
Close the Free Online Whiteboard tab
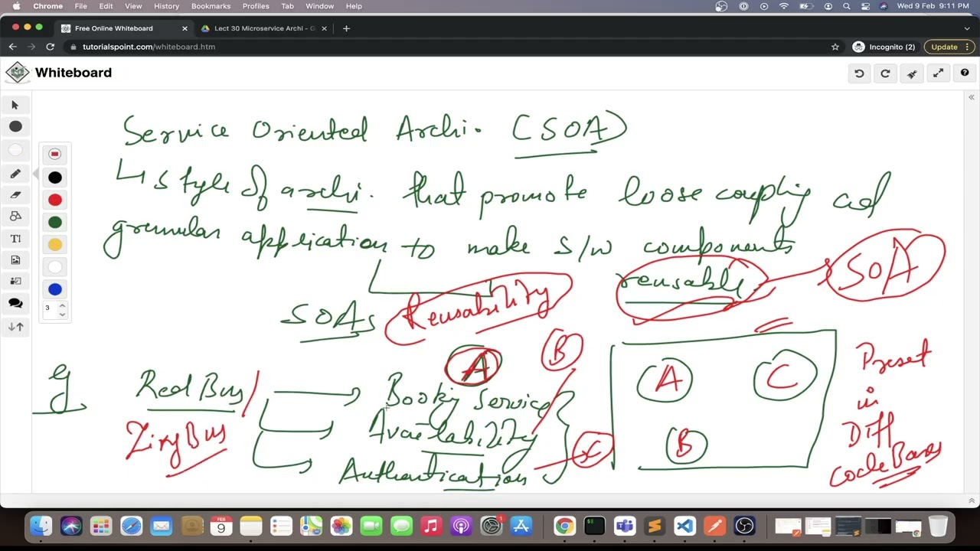pos(185,28)
